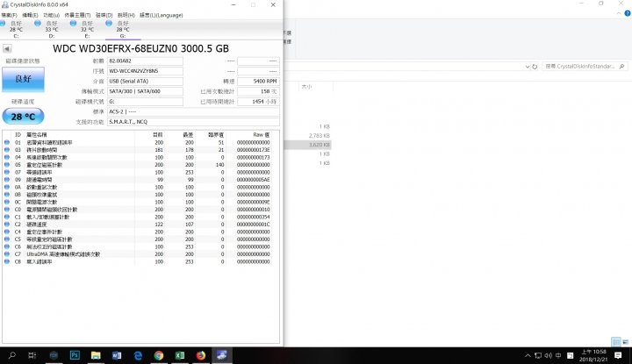
Task: Click CrystalDiskInfo icon on the taskbar
Action: point(222,355)
